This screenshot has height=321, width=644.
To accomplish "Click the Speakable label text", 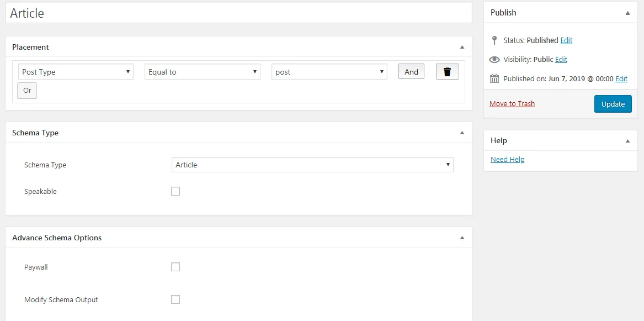I will 40,192.
